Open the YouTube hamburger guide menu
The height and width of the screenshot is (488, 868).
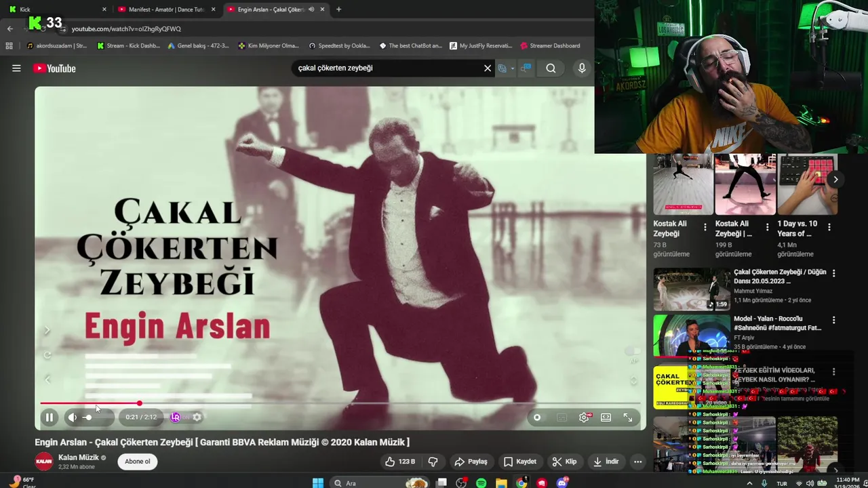coord(16,68)
